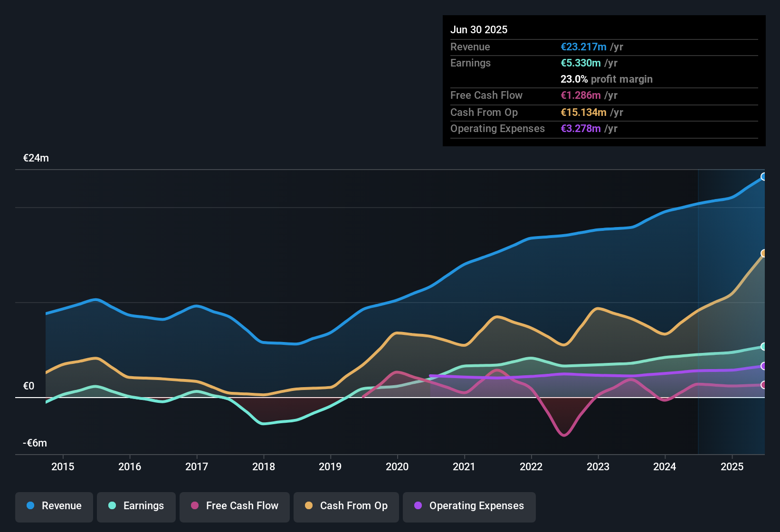The width and height of the screenshot is (780, 532).
Task: Select the teal Earnings endpoint circle on chart
Action: [x=764, y=347]
